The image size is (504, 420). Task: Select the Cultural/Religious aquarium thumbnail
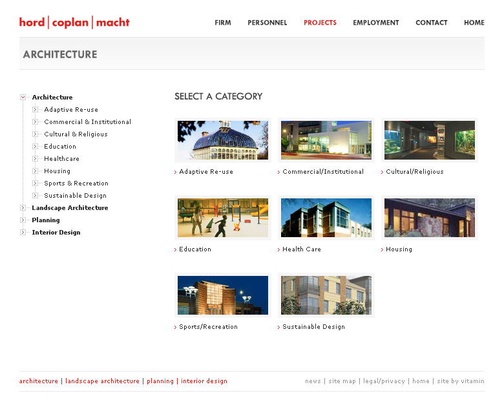[x=430, y=140]
